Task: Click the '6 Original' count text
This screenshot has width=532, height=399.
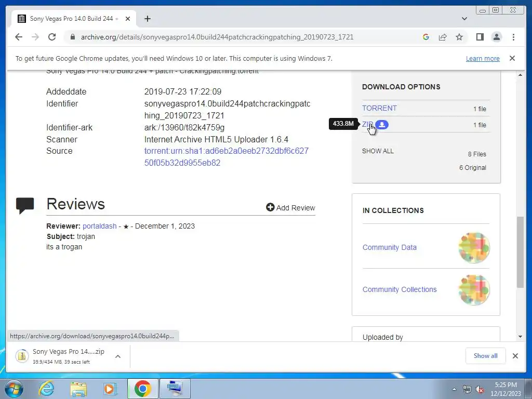Action: tap(473, 168)
